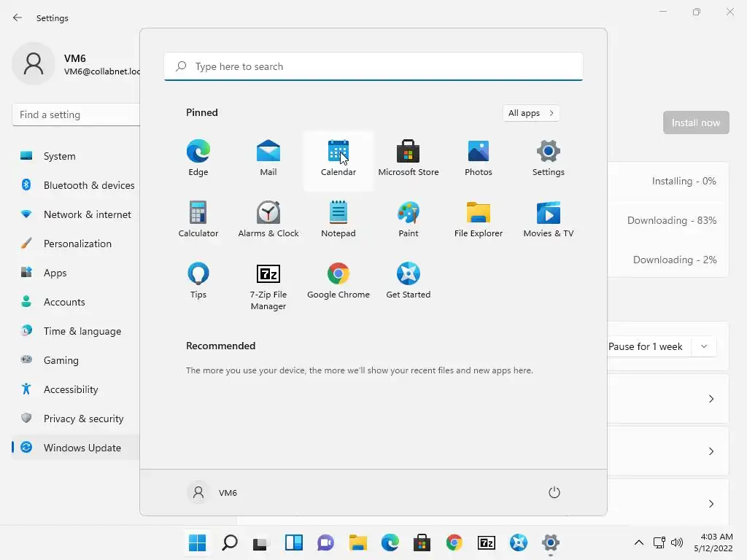Click volume icon in system tray
The height and width of the screenshot is (560, 747).
[676, 542]
